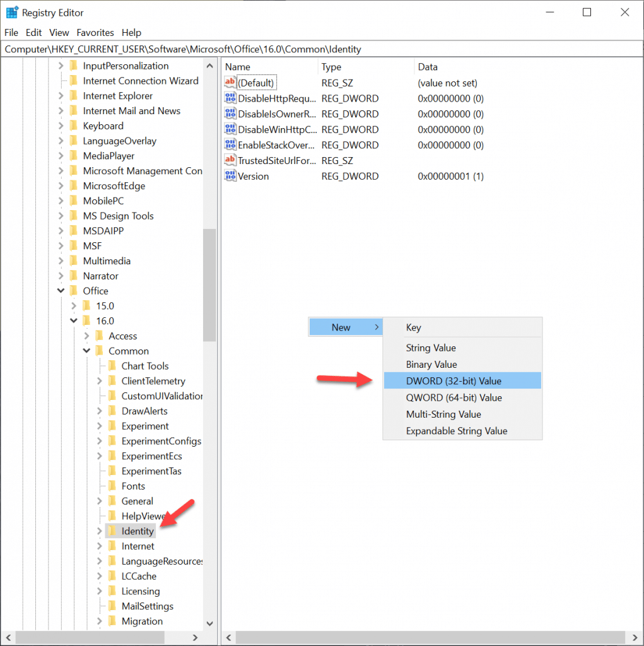Image resolution: width=644 pixels, height=646 pixels.
Task: Expand the Licensing tree node
Action: click(99, 591)
